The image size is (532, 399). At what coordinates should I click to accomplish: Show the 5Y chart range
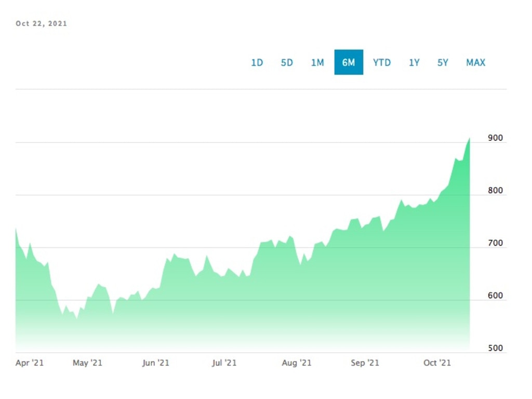443,62
